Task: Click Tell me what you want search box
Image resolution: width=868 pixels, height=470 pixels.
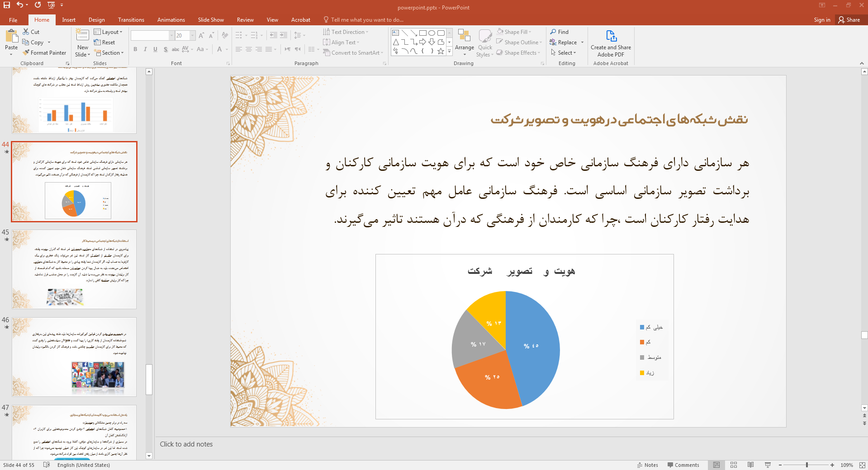Action: (363, 20)
